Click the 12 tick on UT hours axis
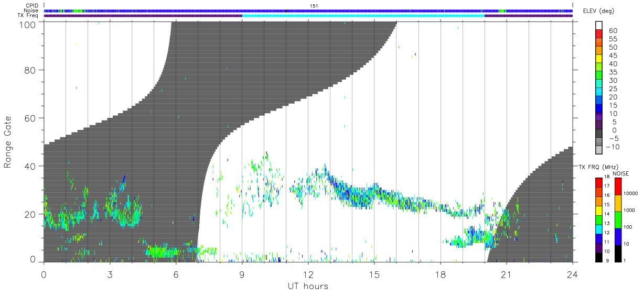The width and height of the screenshot is (644, 297). 308,274
